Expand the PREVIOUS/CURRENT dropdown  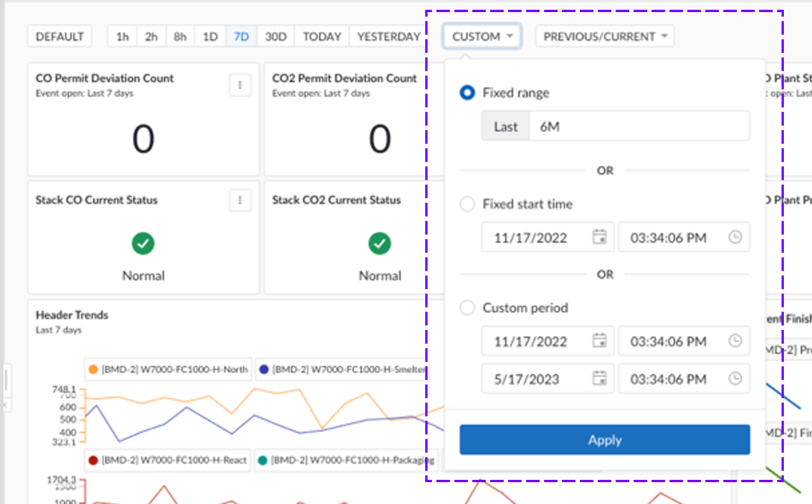605,36
